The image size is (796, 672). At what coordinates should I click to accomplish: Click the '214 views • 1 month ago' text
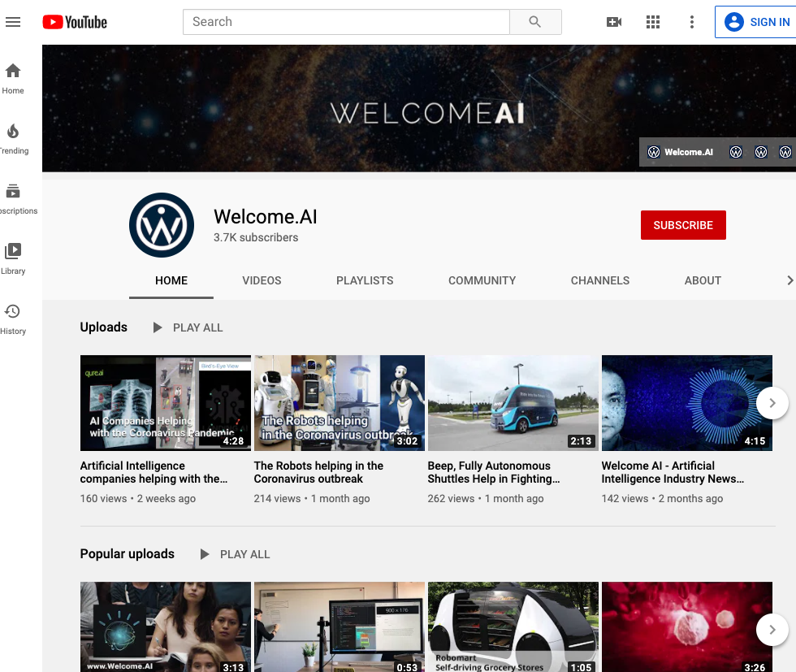point(312,499)
